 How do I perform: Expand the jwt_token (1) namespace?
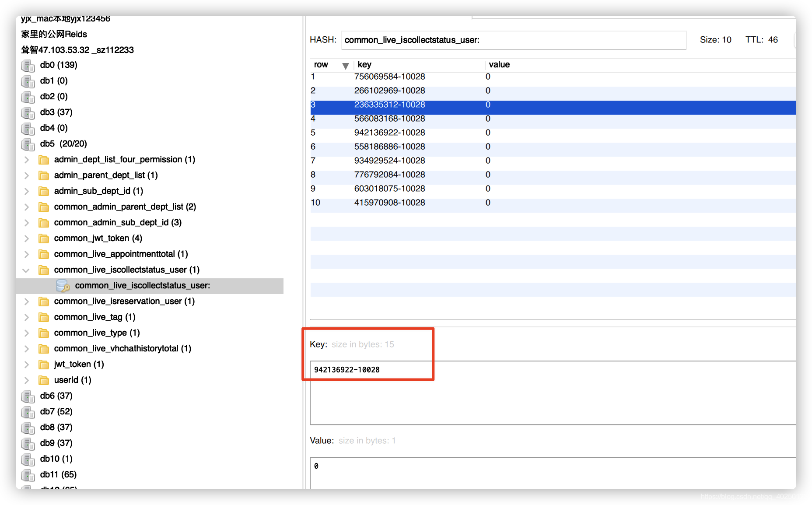(x=27, y=365)
